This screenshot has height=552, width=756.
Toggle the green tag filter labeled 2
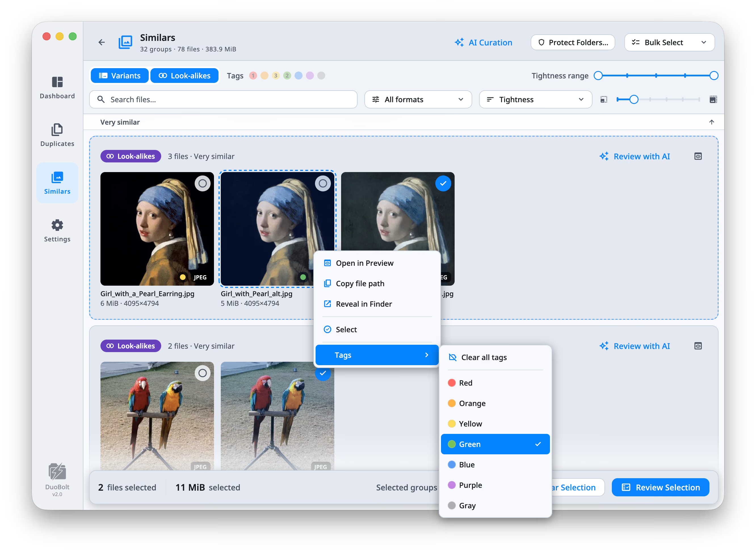pos(287,76)
